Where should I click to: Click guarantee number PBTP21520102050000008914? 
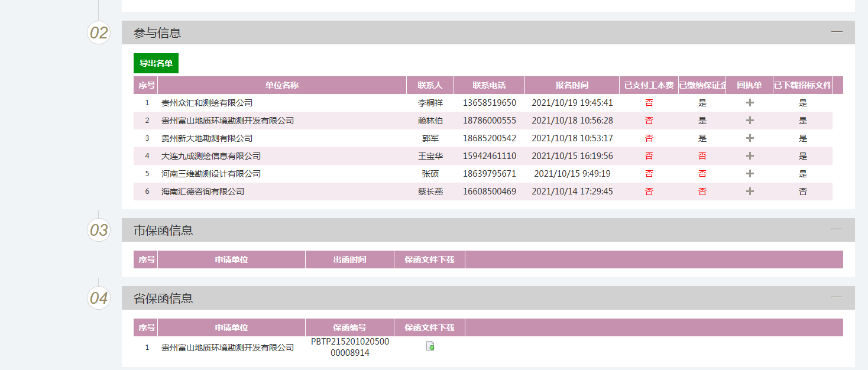(x=350, y=347)
